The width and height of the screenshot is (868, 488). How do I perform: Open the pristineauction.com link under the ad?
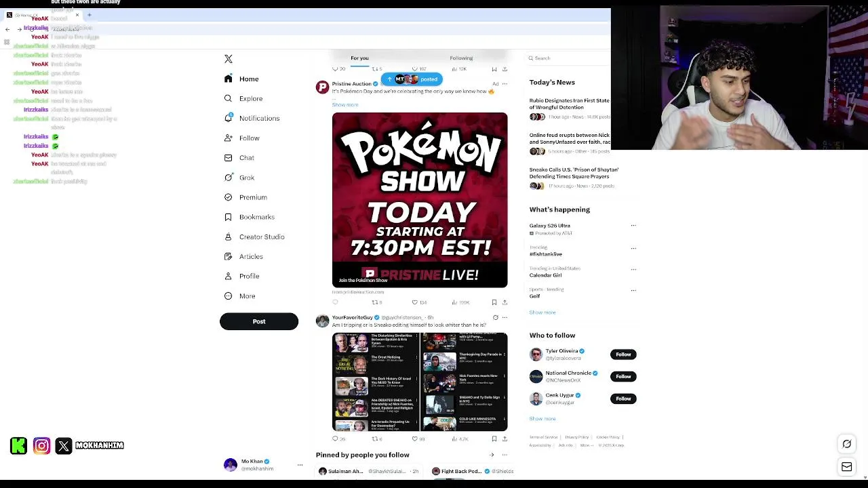coord(358,292)
